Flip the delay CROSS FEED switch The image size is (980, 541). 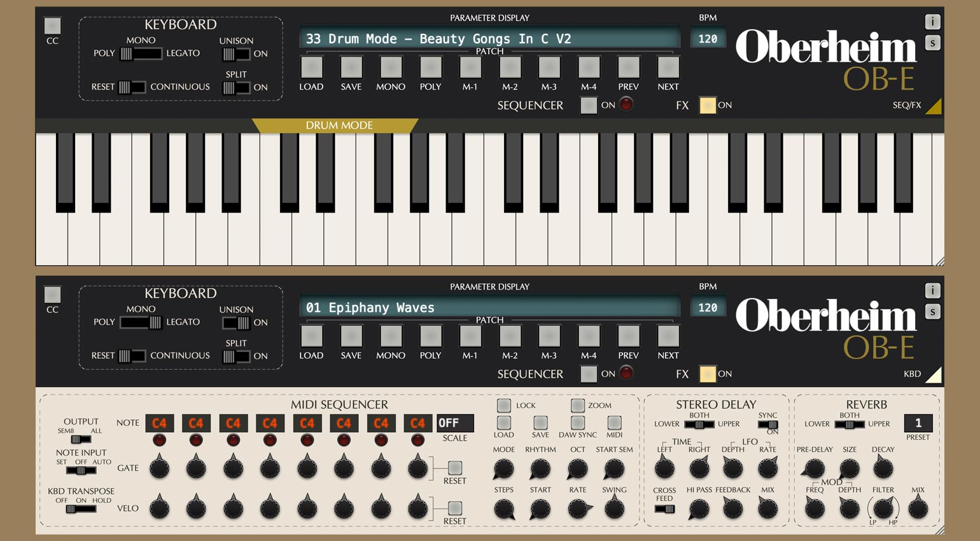click(664, 509)
